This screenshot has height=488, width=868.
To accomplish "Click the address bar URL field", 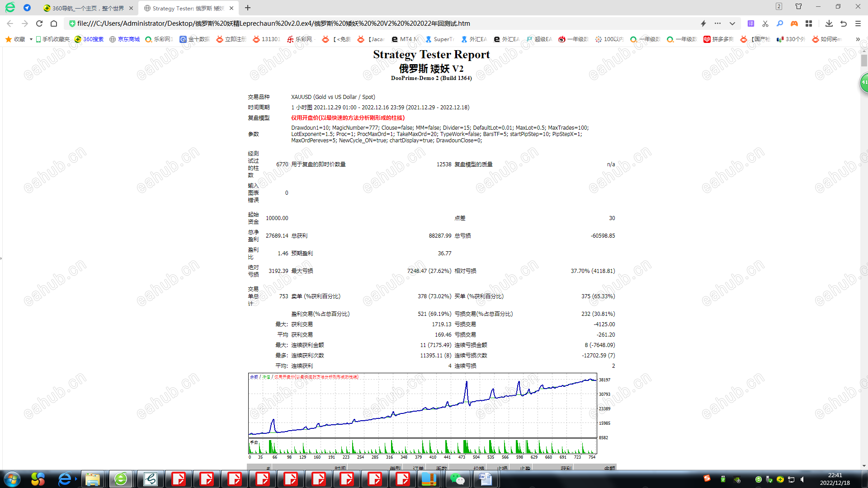I will [x=362, y=23].
